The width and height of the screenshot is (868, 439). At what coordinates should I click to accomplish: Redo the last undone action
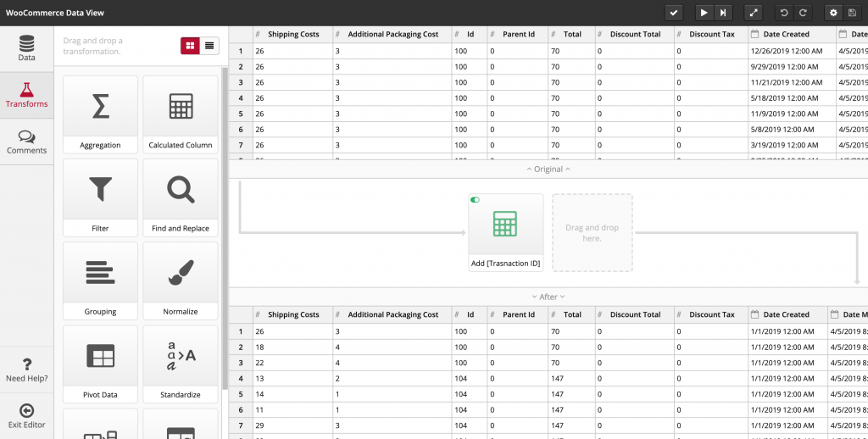(804, 13)
